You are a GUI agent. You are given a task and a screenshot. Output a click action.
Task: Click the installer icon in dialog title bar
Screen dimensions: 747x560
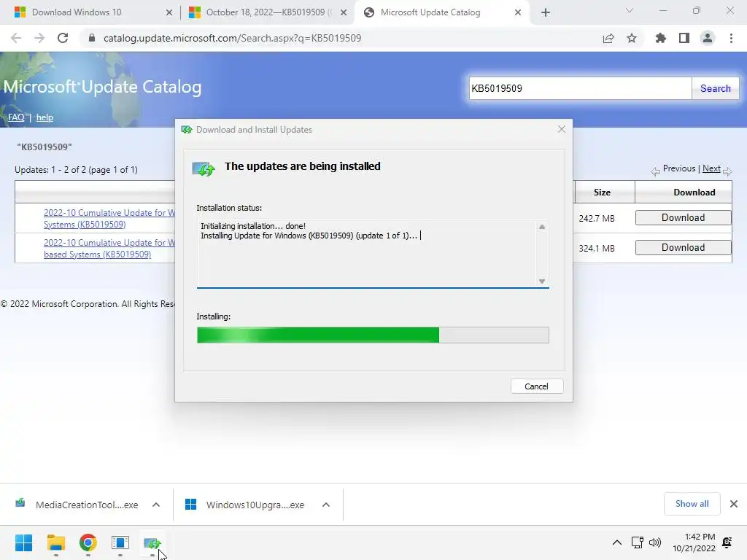[186, 130]
